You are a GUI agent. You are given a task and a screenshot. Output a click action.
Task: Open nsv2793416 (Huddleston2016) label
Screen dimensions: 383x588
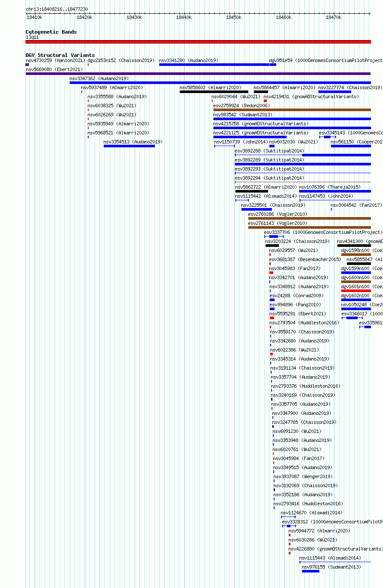tap(308, 504)
